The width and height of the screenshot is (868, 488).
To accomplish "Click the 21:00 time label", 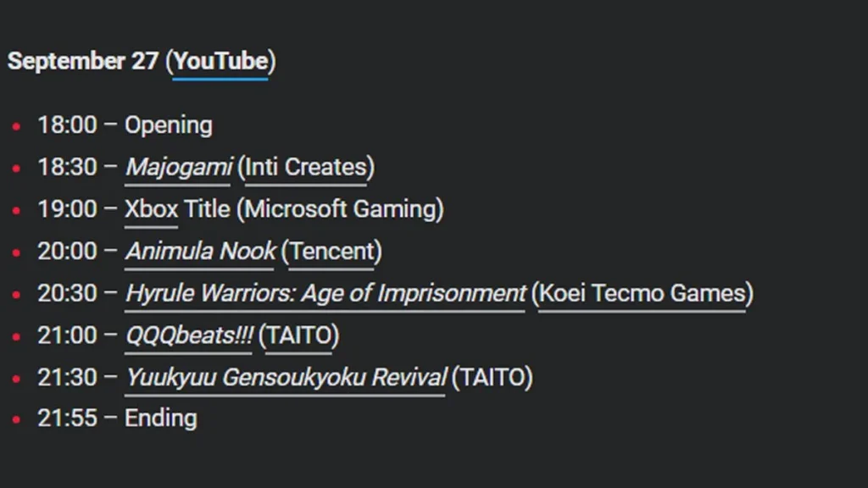I will point(67,335).
